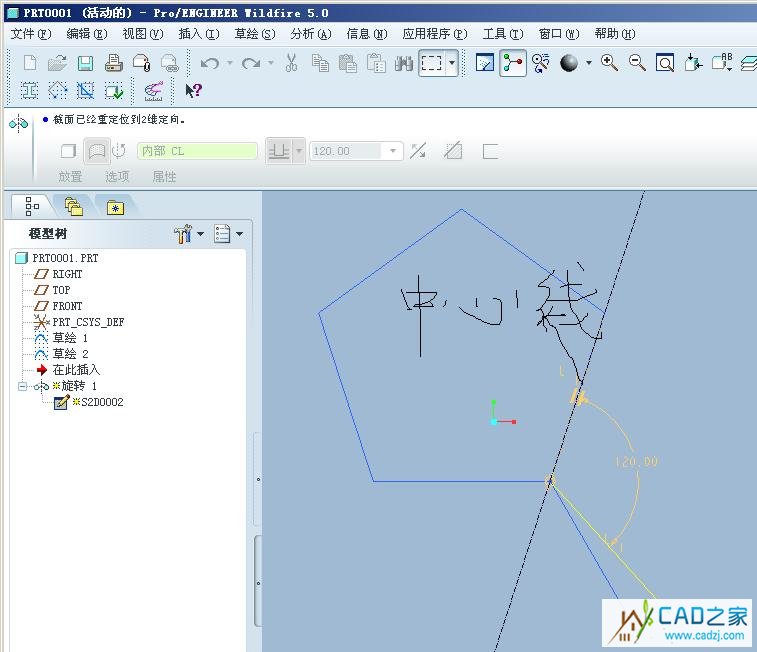Screen dimensions: 757x652
Task: Click the Open file folder icon
Action: click(x=57, y=63)
